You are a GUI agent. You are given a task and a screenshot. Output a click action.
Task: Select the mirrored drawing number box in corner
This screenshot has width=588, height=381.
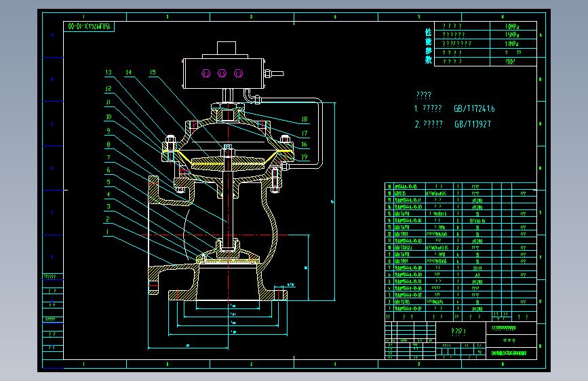pyautogui.click(x=89, y=26)
